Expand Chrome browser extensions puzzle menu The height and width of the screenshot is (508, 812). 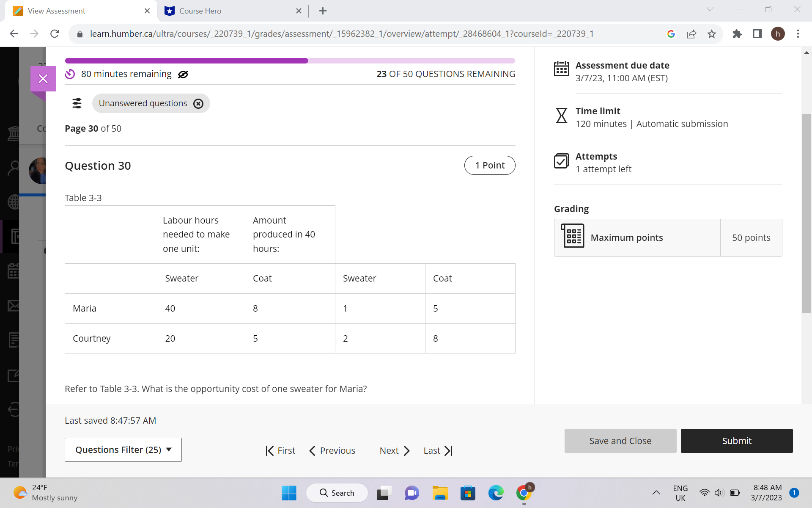point(737,34)
